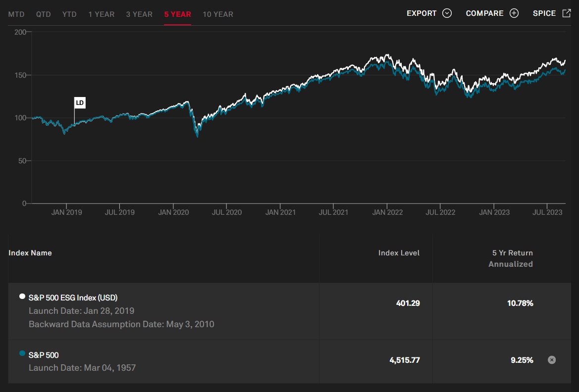Select the 1 YEAR range
579x392 pixels.
click(x=101, y=14)
